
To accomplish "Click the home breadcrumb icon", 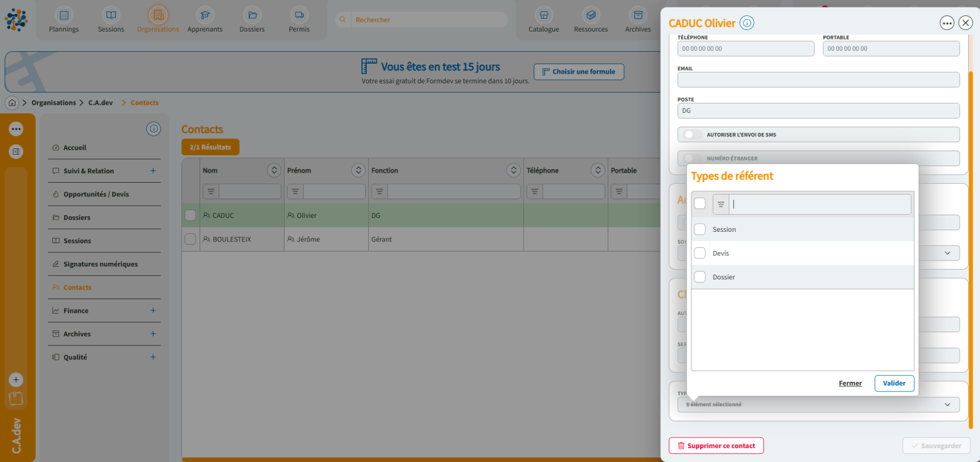I will (12, 103).
